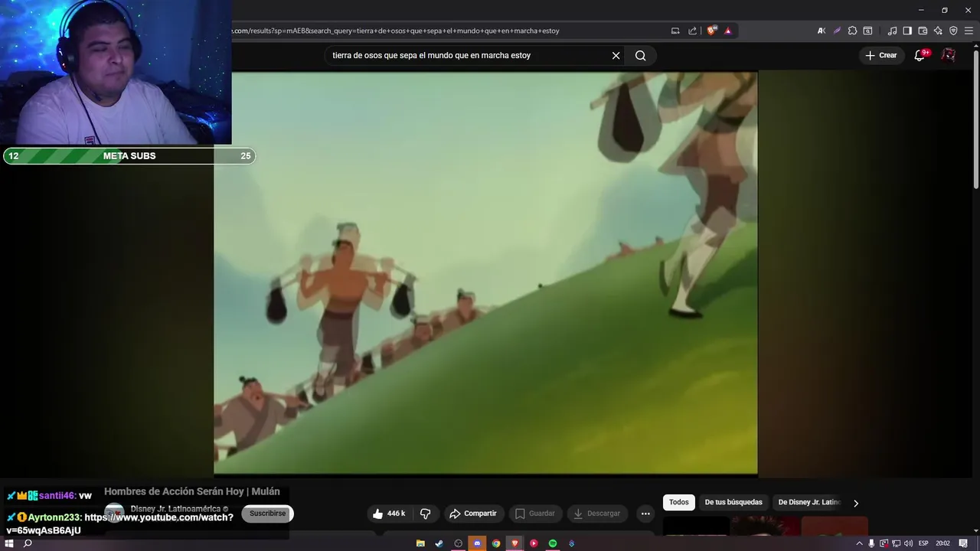980x551 pixels.
Task: Click the share page icon in address bar
Action: click(693, 31)
